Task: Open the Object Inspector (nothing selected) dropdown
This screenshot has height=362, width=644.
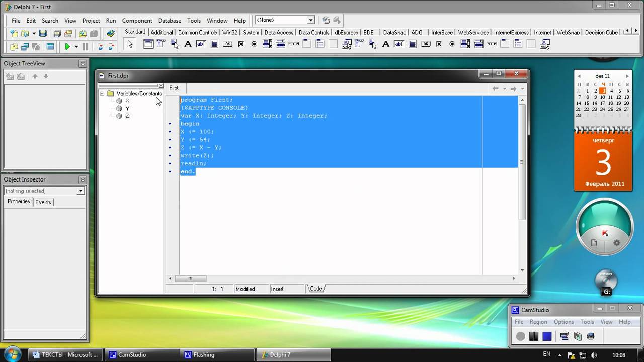Action: (80, 191)
